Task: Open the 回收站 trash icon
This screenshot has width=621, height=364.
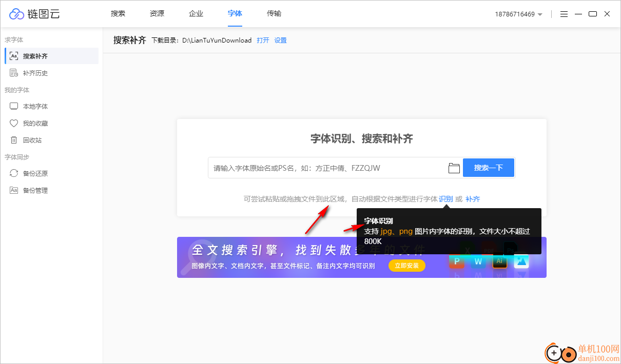Action: coord(14,139)
